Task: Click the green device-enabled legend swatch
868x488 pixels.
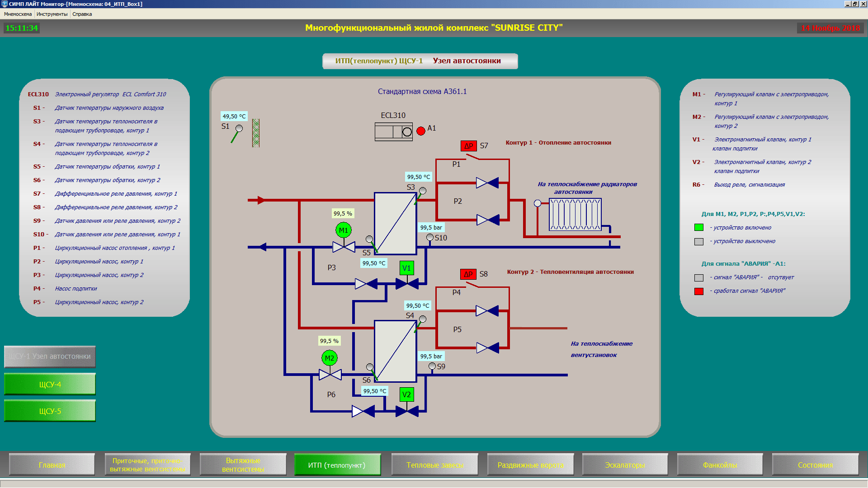Action: [x=699, y=228]
